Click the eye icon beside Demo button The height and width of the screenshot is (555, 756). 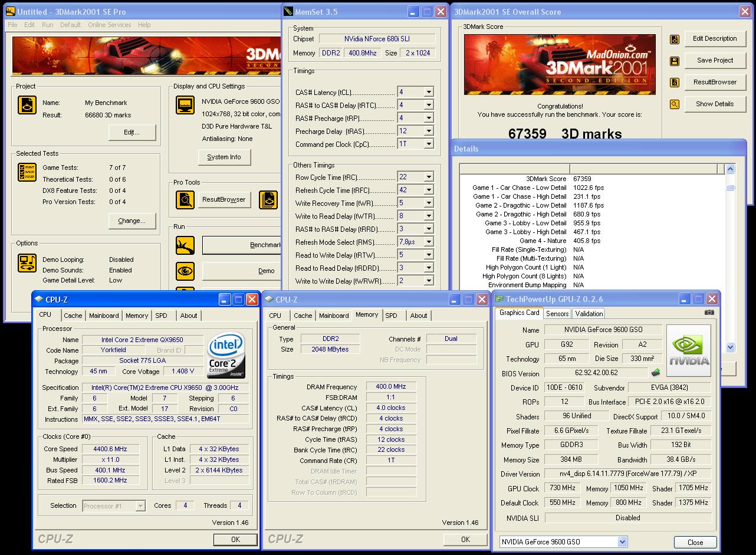point(185,271)
